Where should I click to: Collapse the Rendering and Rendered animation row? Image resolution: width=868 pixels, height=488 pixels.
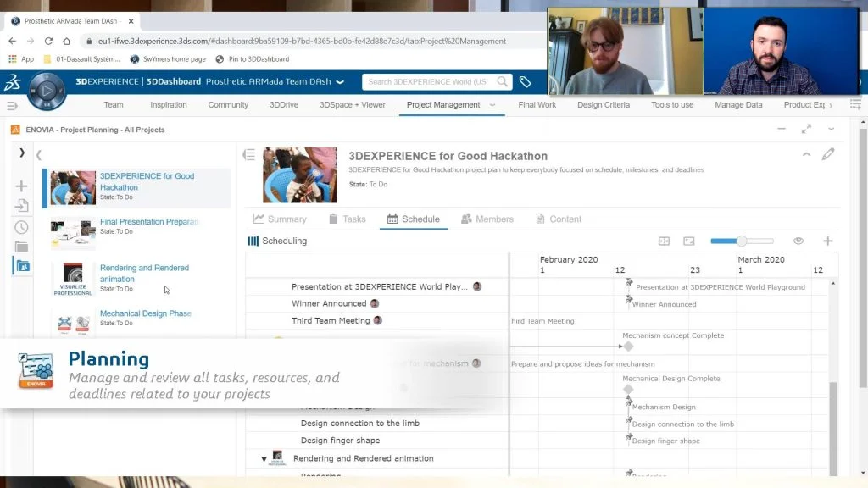pos(264,459)
